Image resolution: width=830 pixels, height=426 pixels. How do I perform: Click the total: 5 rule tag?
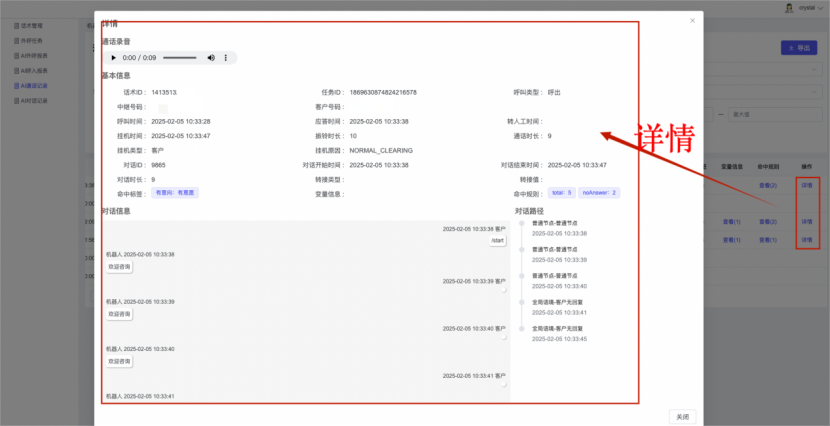point(560,192)
